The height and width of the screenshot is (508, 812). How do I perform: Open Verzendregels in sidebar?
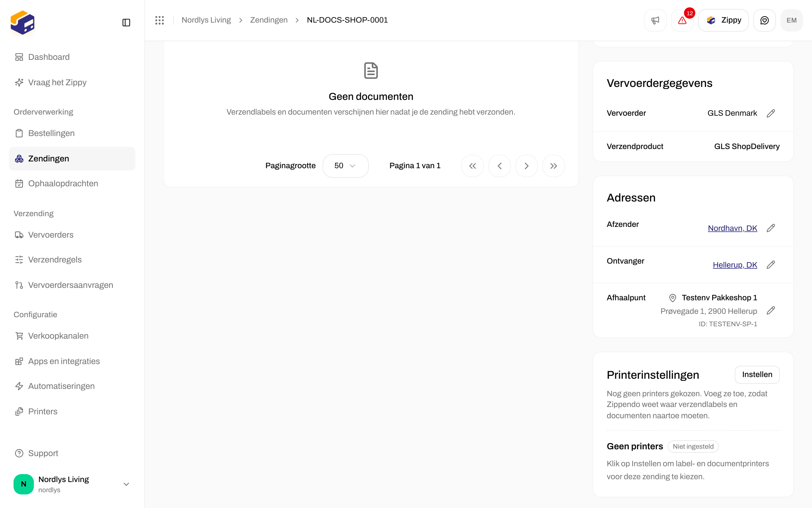(x=72, y=260)
